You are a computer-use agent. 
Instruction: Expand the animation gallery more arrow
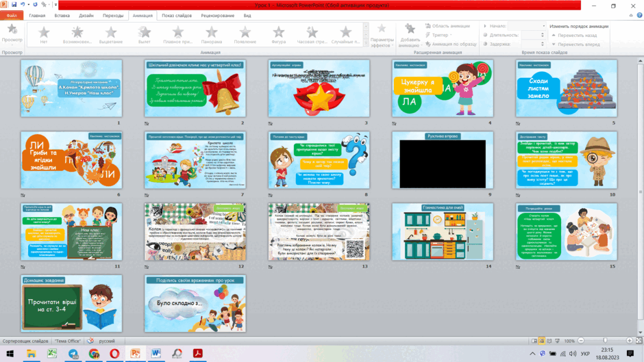tap(366, 44)
